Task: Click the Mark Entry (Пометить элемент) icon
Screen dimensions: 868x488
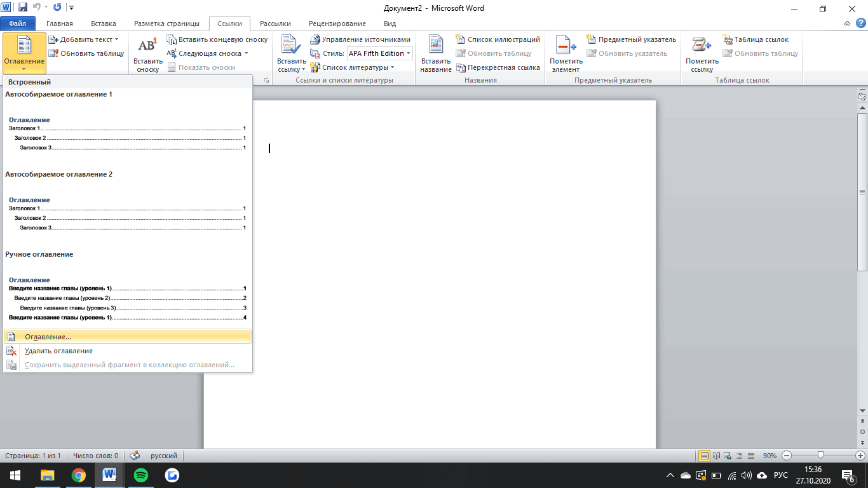Action: pyautogui.click(x=566, y=46)
